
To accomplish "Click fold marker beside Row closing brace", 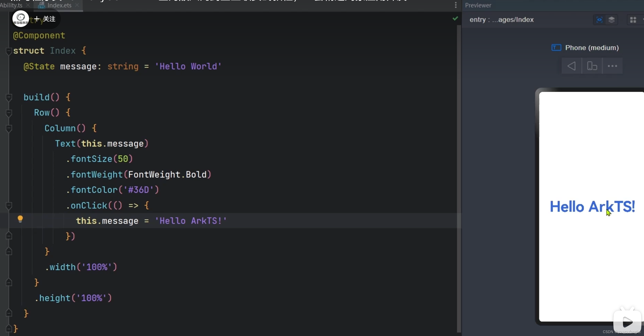I will pos(9,282).
